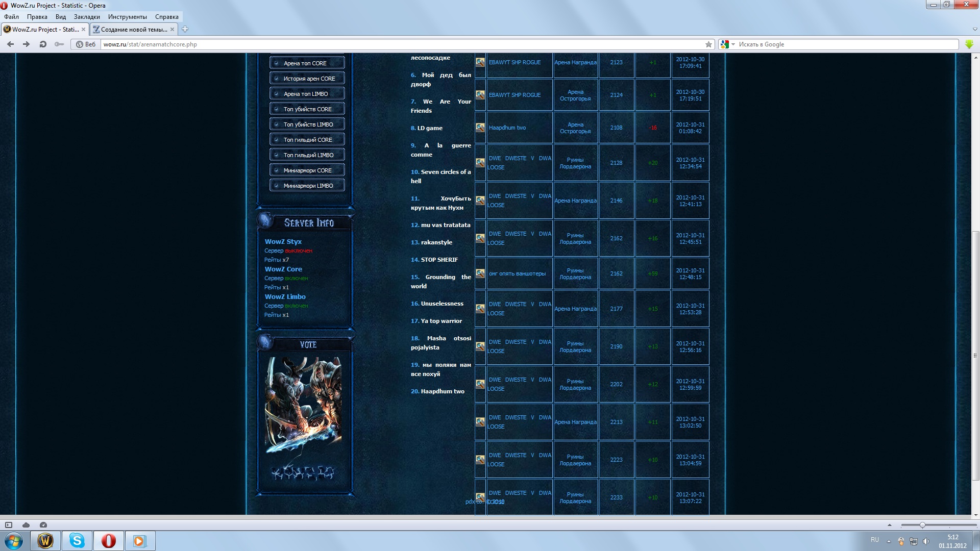Open the Закладки menu
Image resolution: width=980 pixels, height=551 pixels.
(x=87, y=17)
